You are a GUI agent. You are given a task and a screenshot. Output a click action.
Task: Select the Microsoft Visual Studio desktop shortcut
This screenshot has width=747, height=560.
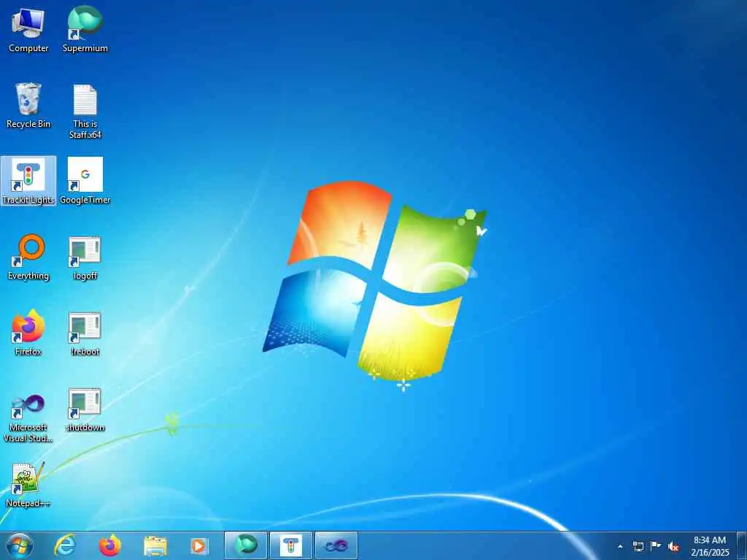pos(28,418)
